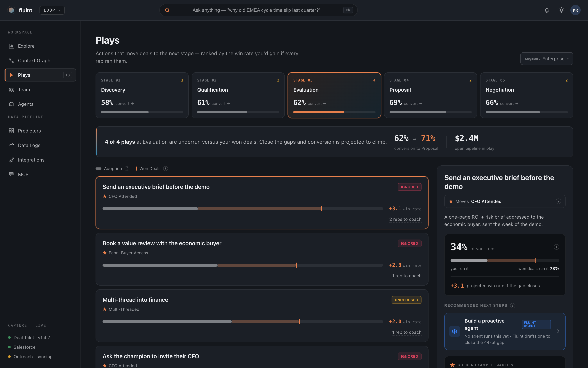Select the Stage 02 Qualification tab
This screenshot has width=588, height=368.
pos(238,95)
